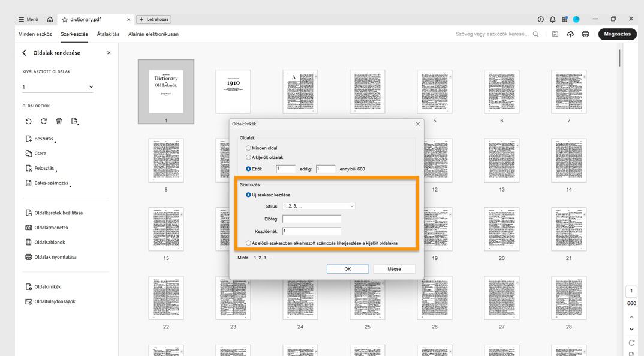The width and height of the screenshot is (644, 356).
Task: Open Oldaltulajdonságok option
Action: tap(50, 301)
